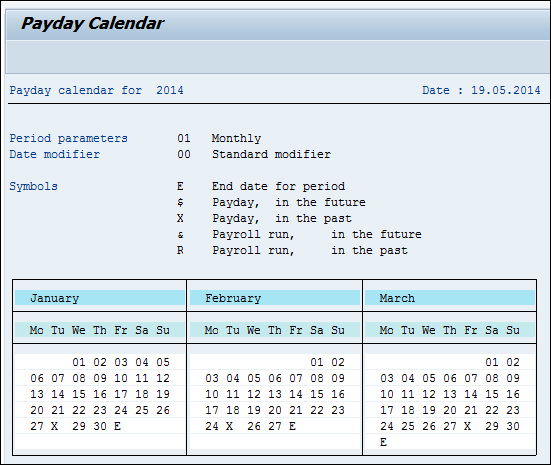Click day 02 in the March calendar
The image size is (551, 465).
click(x=513, y=362)
